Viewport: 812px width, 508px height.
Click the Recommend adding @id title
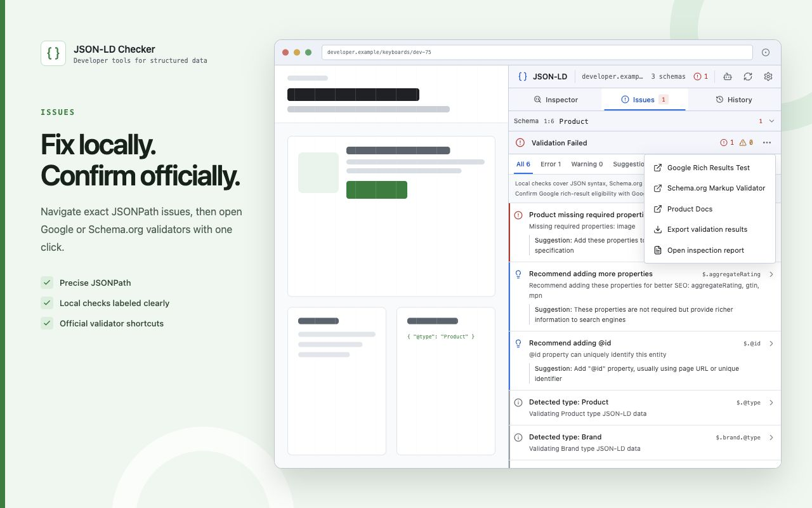point(570,343)
